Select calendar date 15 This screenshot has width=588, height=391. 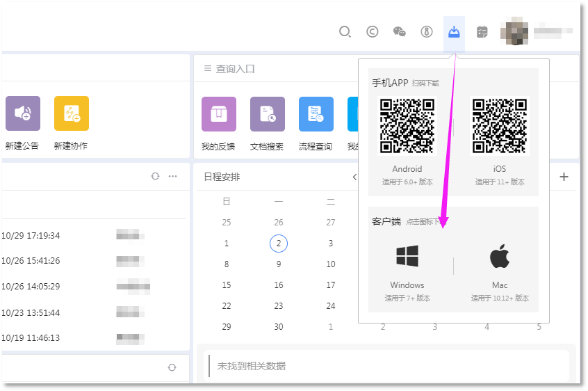pyautogui.click(x=227, y=285)
